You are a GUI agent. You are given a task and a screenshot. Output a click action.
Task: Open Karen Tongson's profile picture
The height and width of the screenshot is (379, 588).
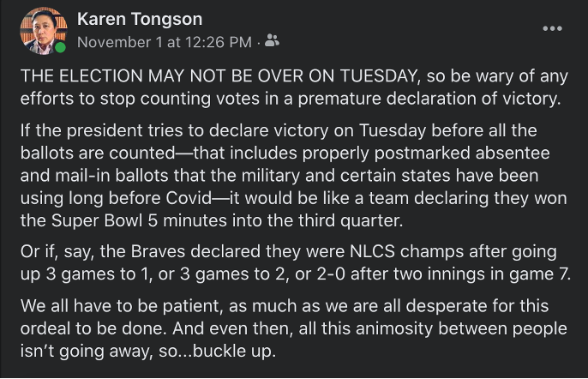coord(43,30)
